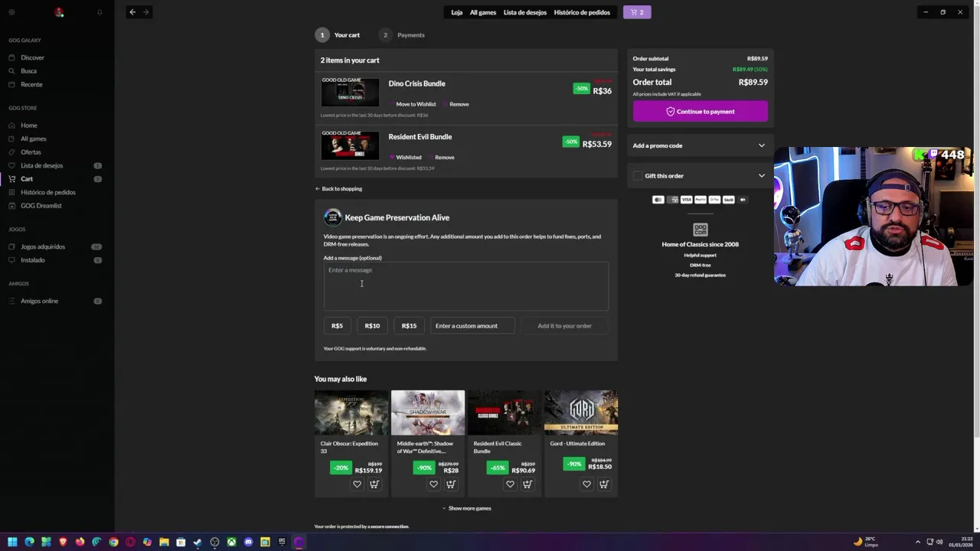The height and width of the screenshot is (551, 980).
Task: Continue to payment
Action: [700, 112]
